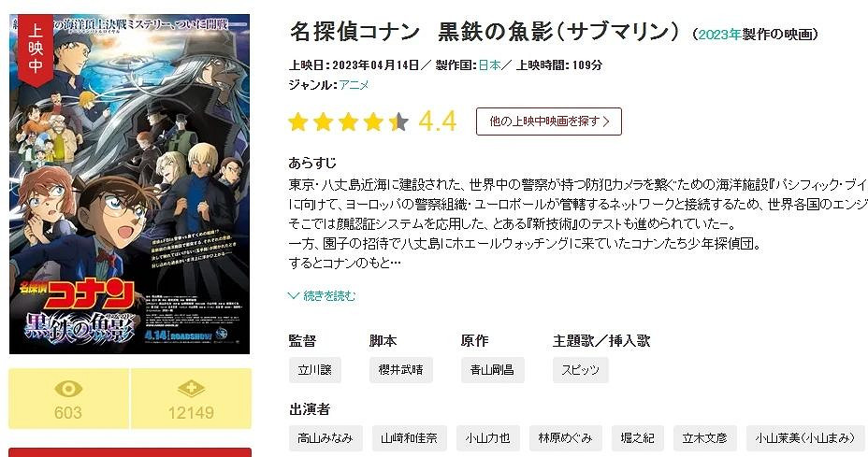Select director tag 立川譲
The width and height of the screenshot is (868, 457).
click(x=314, y=370)
